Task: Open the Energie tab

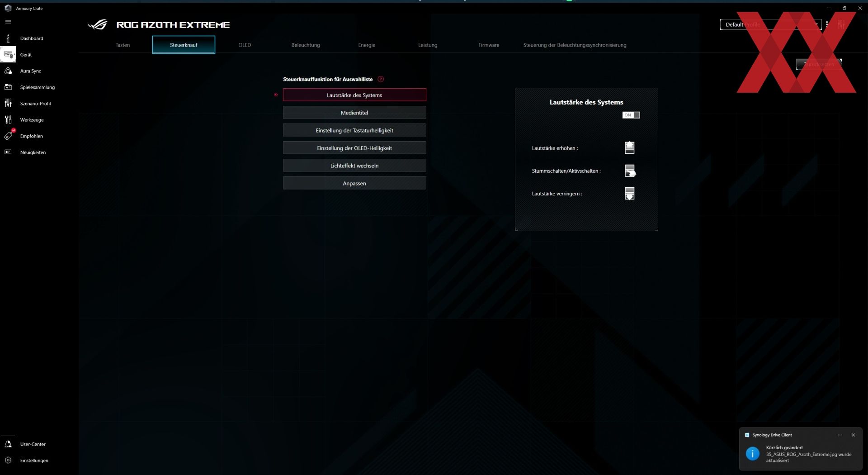Action: (367, 45)
